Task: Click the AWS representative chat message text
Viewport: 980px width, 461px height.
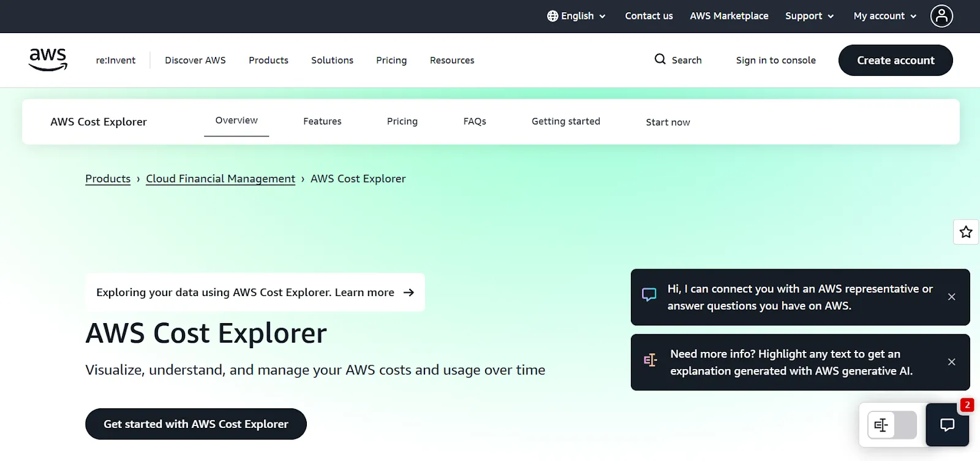Action: coord(800,297)
